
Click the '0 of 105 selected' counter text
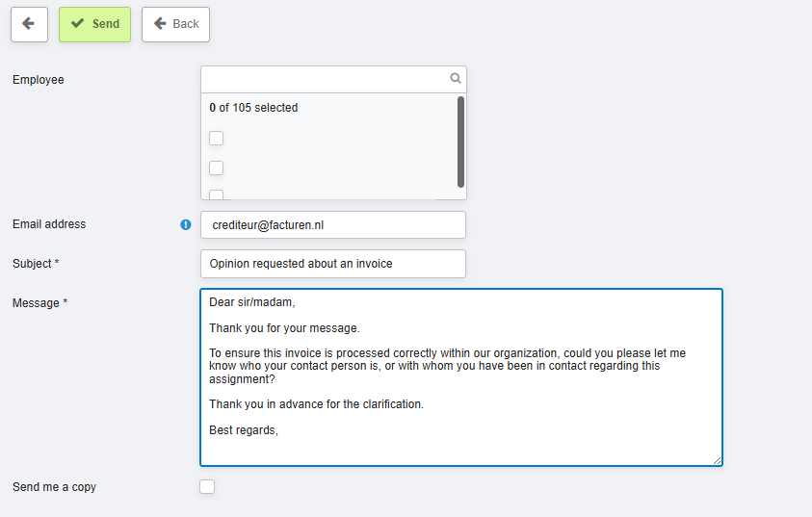click(x=253, y=108)
